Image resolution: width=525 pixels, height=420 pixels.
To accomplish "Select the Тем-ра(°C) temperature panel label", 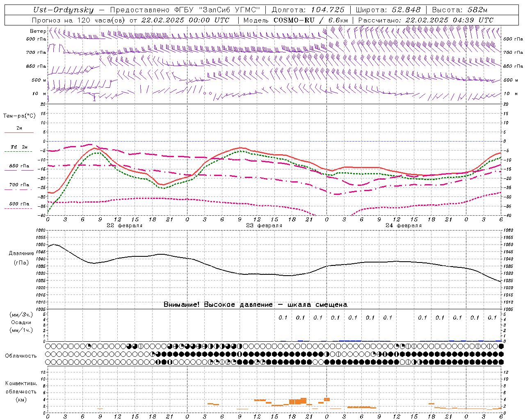I will coord(19,116).
